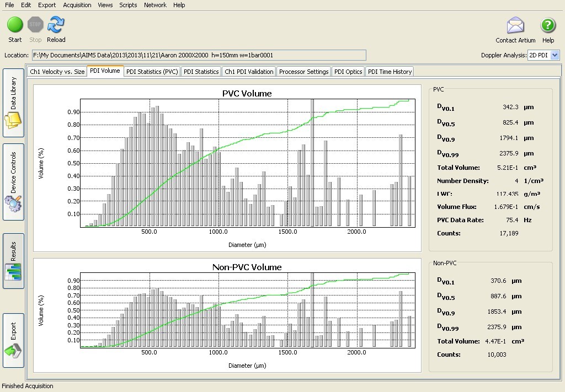Open the Export side panel
The width and height of the screenshot is (565, 392).
click(x=13, y=340)
